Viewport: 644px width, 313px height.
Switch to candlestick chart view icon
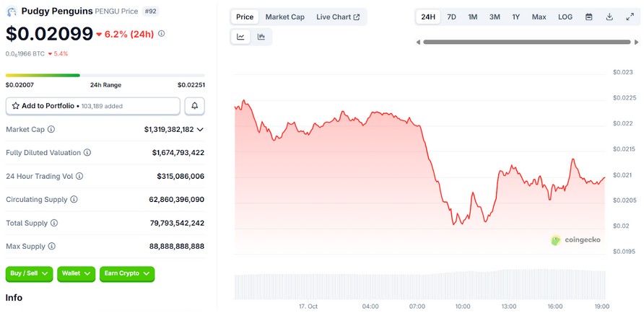pos(261,37)
